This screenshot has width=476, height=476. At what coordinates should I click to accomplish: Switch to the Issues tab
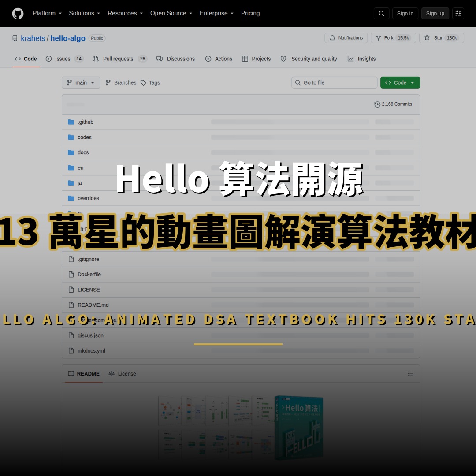pyautogui.click(x=64, y=59)
